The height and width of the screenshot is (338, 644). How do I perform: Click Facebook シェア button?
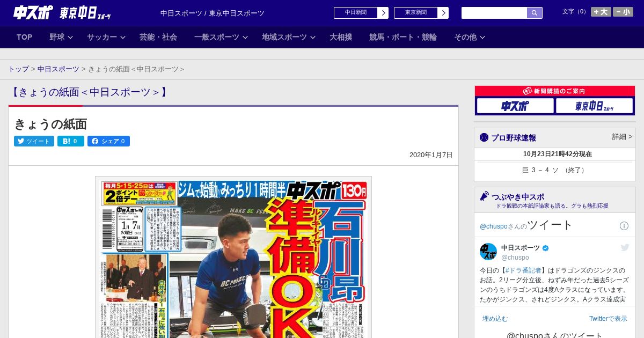tap(108, 141)
